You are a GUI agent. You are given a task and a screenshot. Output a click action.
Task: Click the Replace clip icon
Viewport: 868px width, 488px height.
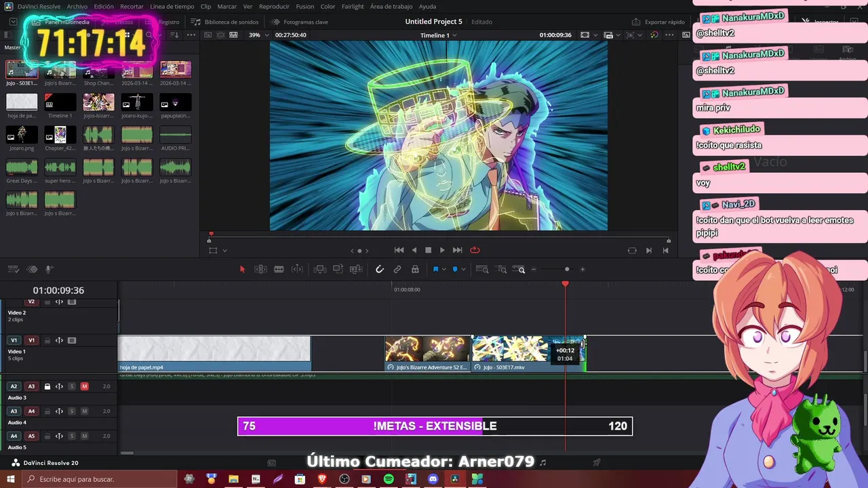(356, 269)
